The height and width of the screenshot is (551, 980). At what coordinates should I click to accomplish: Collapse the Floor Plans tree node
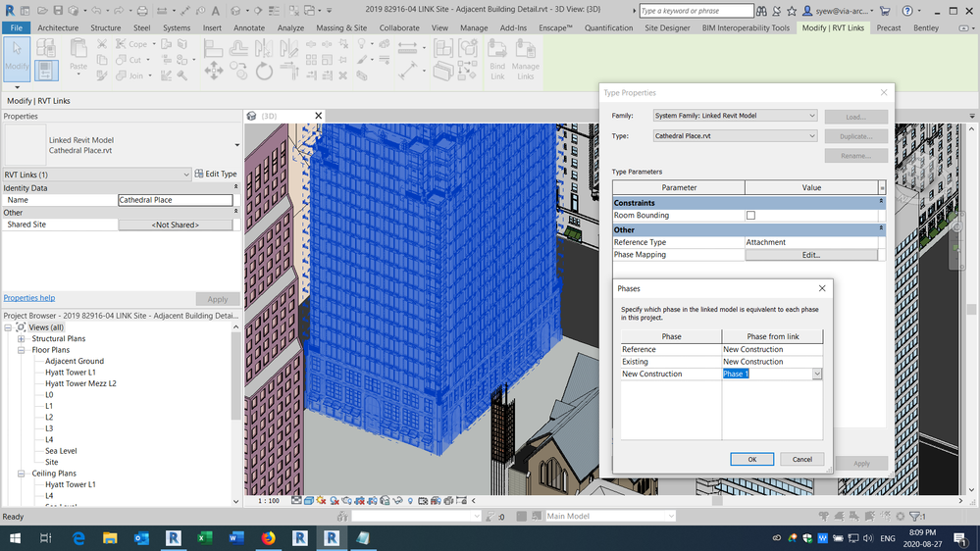22,350
